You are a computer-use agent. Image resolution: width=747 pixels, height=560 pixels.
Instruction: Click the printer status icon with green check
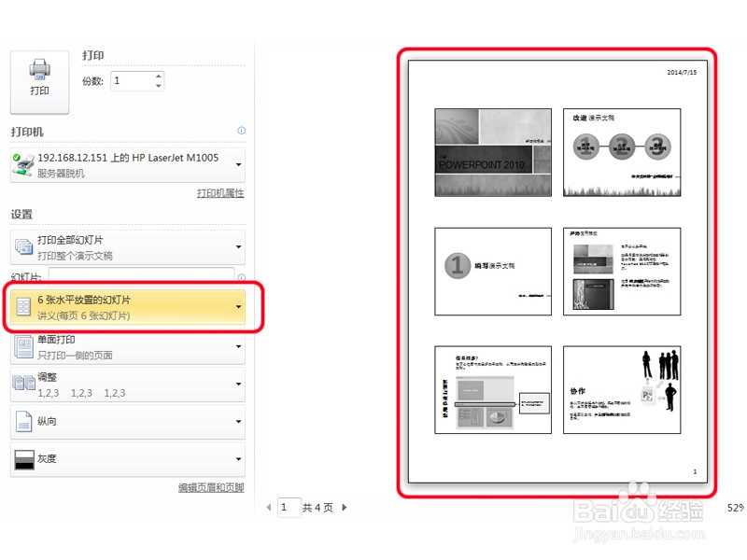pyautogui.click(x=22, y=165)
